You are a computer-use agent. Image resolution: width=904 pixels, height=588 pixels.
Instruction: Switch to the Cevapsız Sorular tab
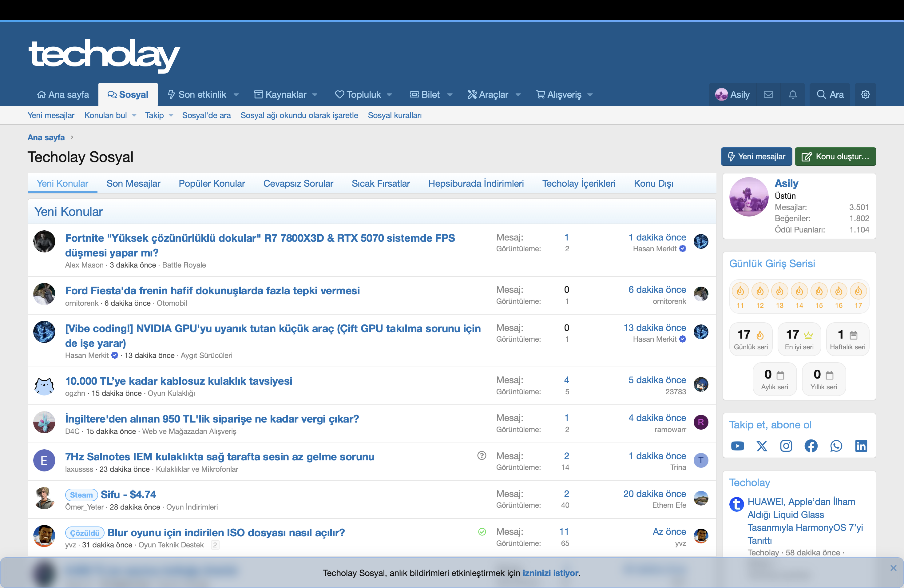(x=298, y=184)
